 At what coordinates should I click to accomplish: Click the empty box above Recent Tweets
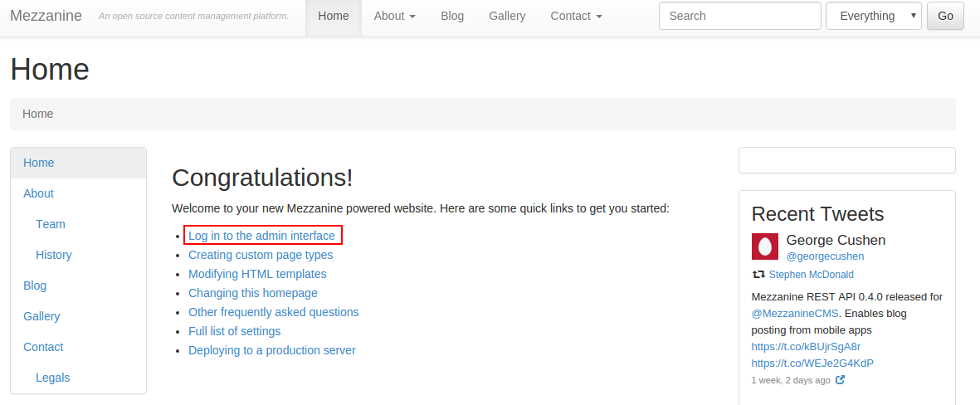point(847,160)
